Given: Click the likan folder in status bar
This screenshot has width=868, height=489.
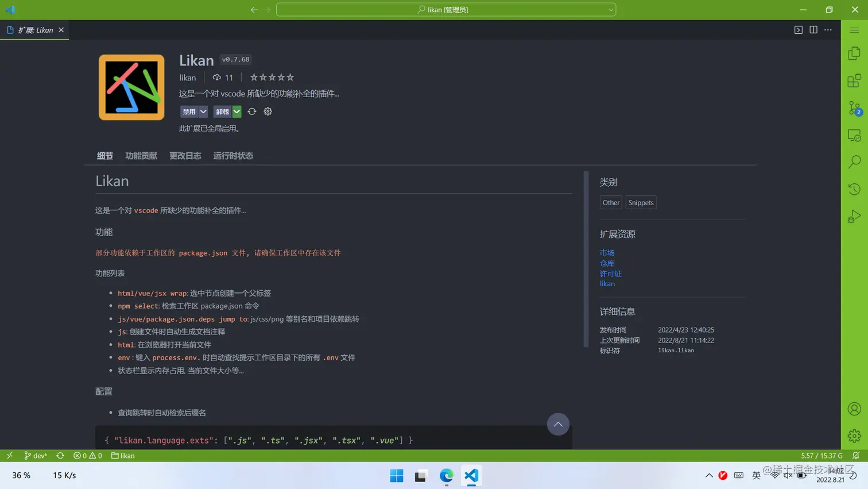Looking at the screenshot, I should tap(123, 456).
